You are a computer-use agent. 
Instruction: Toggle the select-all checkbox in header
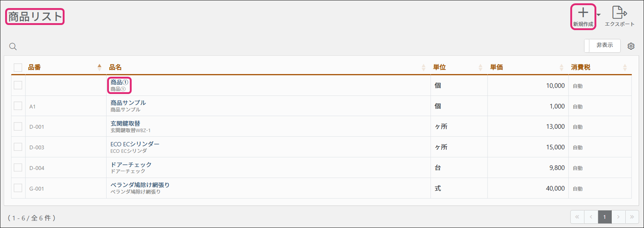(x=18, y=68)
